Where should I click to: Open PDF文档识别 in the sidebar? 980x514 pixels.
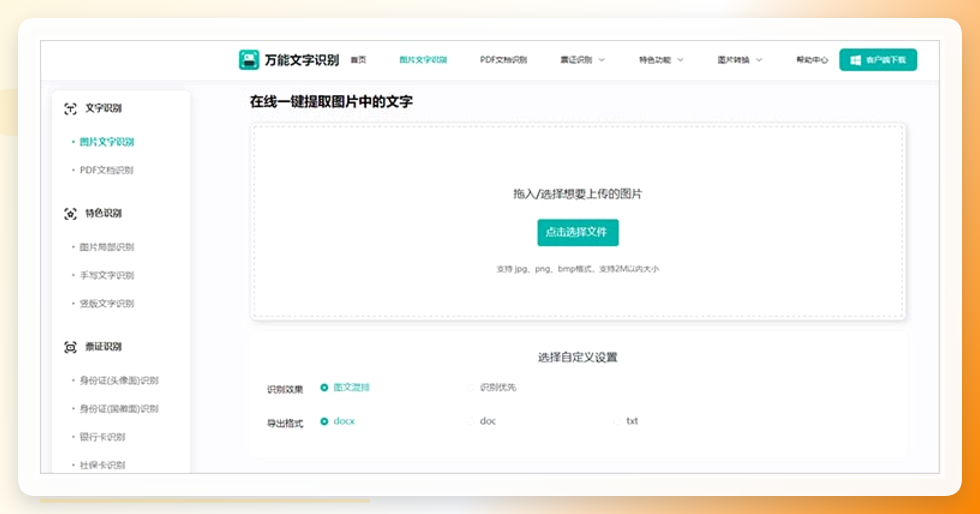[x=106, y=170]
